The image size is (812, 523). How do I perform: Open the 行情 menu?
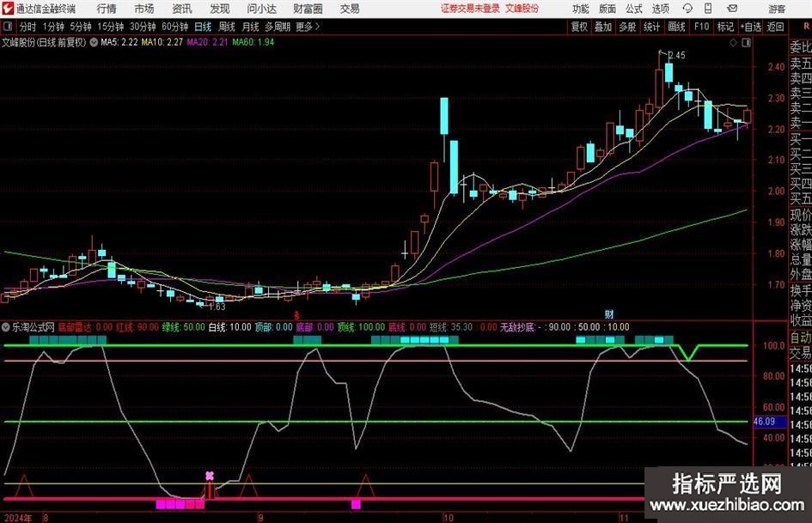coord(107,9)
